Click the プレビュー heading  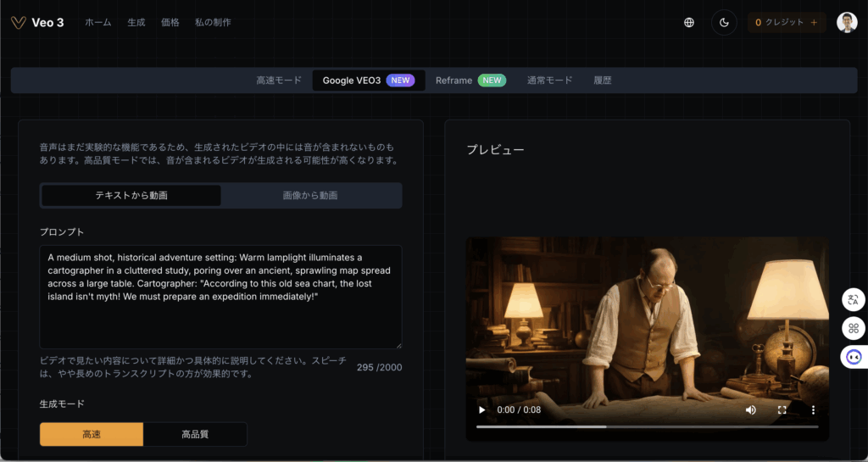495,150
